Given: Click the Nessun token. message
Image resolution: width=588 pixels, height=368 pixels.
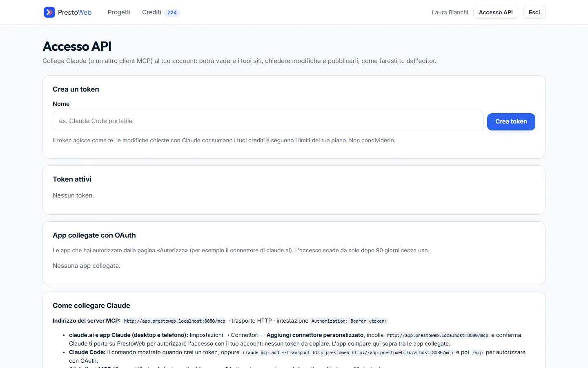Looking at the screenshot, I should (73, 195).
